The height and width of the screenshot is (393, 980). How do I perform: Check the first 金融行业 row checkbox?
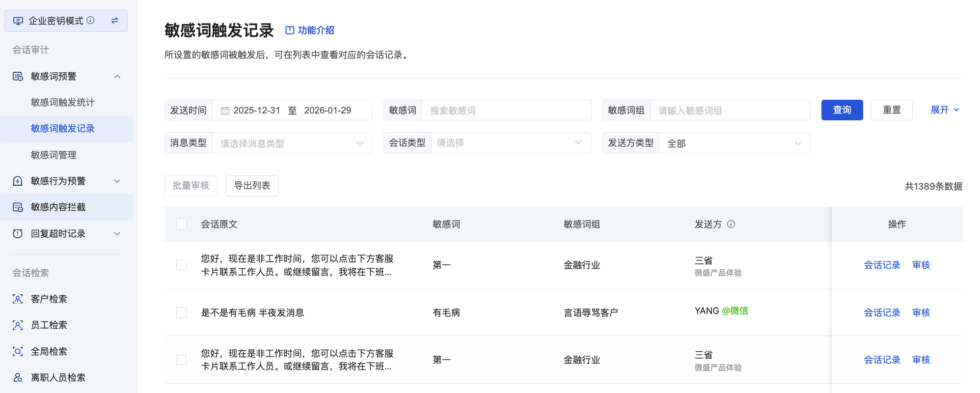coord(181,265)
